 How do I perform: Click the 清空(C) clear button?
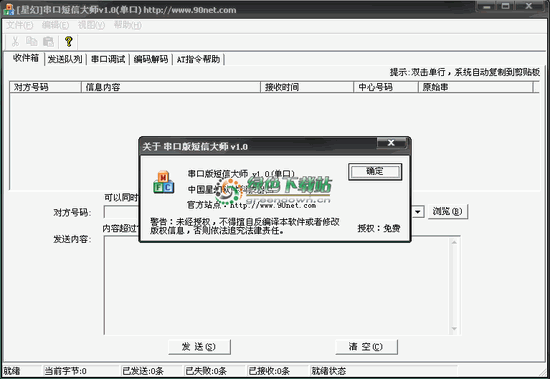(366, 347)
